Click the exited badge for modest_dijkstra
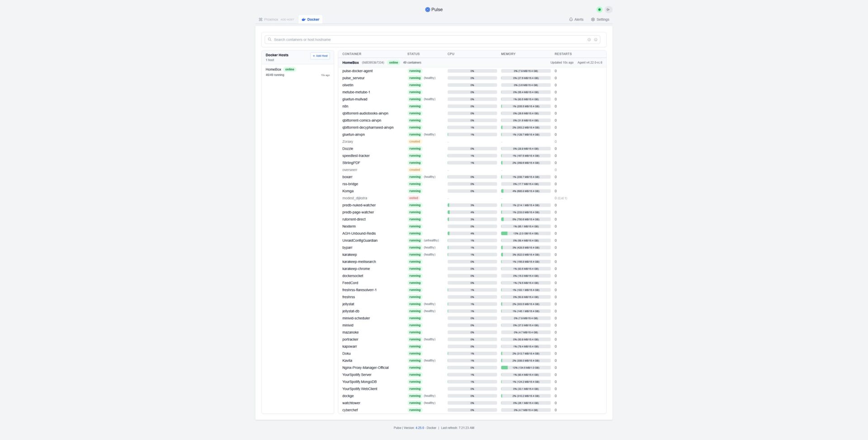Viewport: 868px width, 440px height. point(413,198)
